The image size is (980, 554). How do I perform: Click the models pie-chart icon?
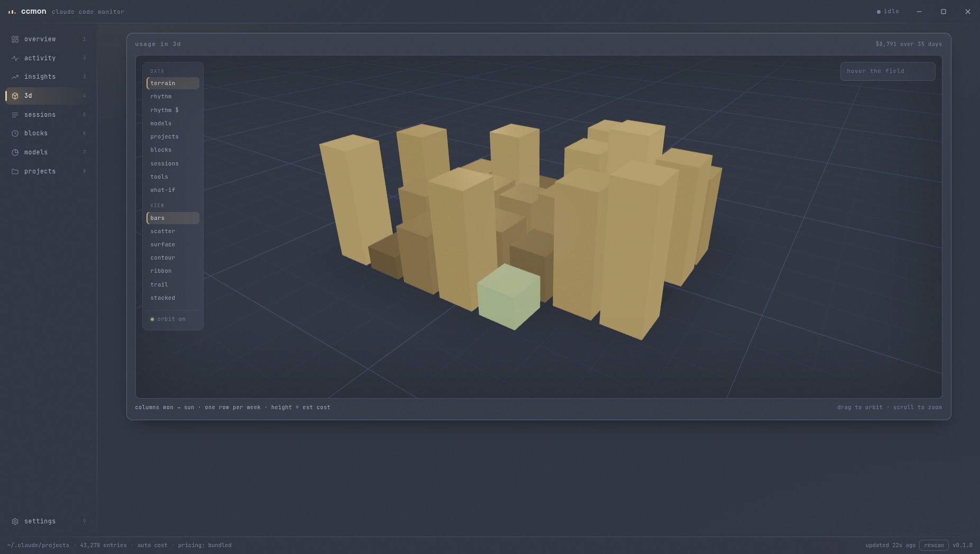15,152
